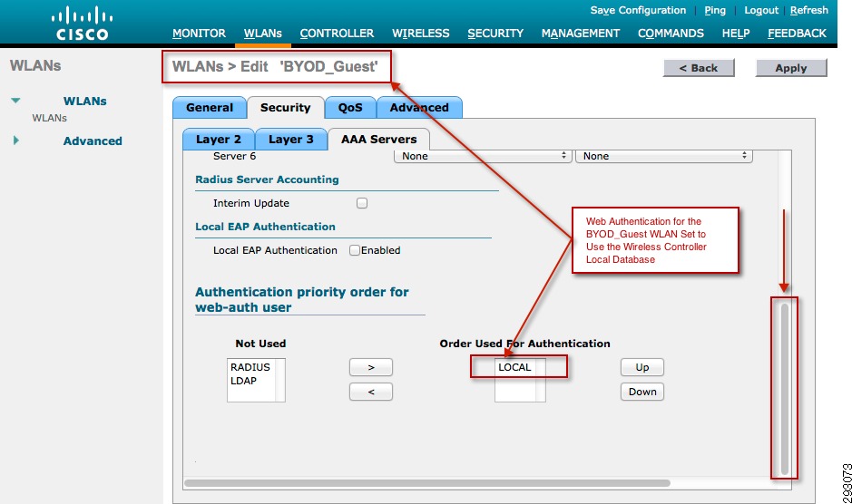The width and height of the screenshot is (852, 504).
Task: Select the AAA Servers sub-tab
Action: point(378,140)
